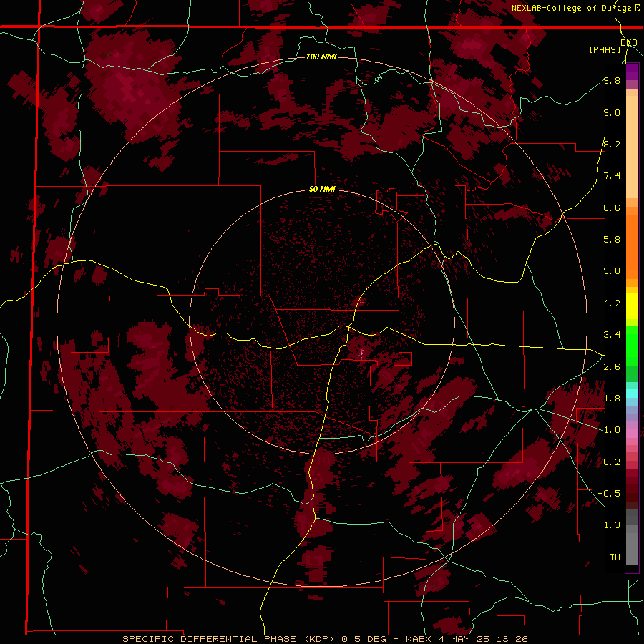Click the Specific Differential Phase KABX caption

325,639
